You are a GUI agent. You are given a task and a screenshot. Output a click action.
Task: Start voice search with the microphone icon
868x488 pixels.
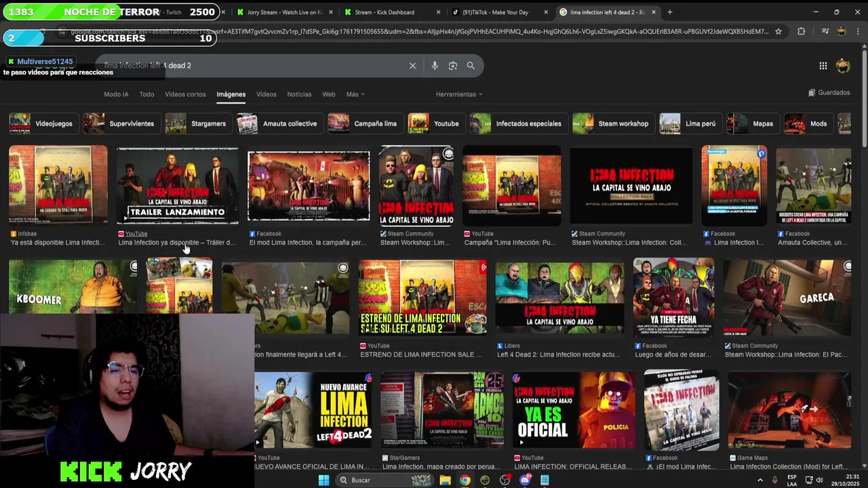click(x=435, y=66)
